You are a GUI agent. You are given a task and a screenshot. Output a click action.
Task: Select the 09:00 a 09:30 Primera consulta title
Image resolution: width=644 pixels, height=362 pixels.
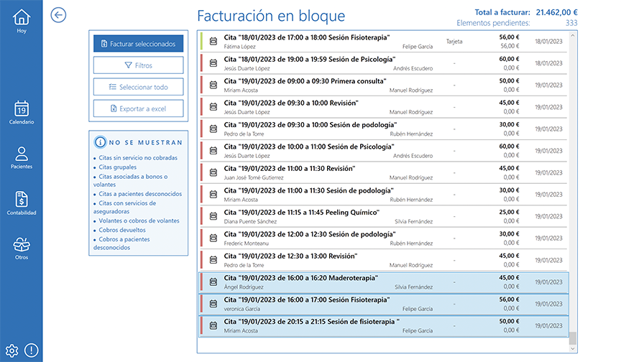(305, 81)
